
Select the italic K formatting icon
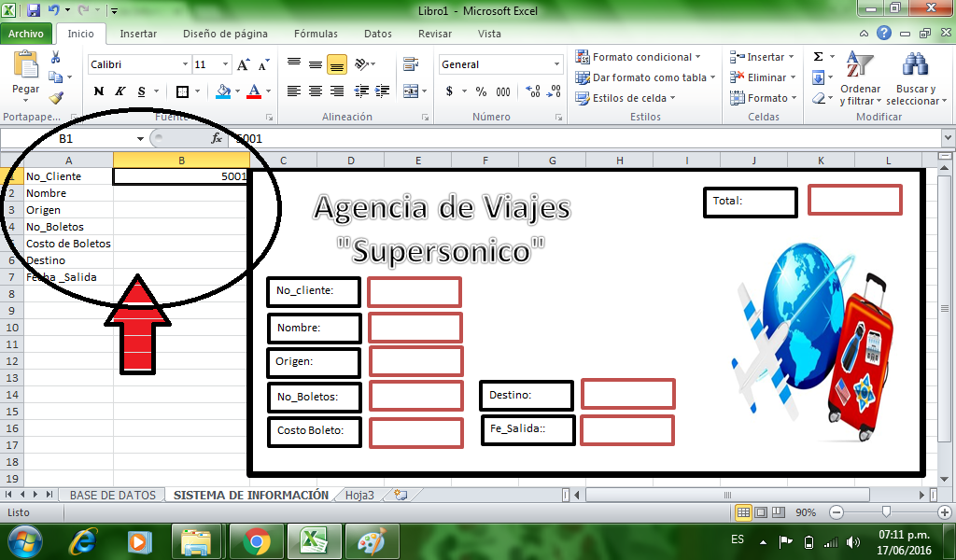pos(120,91)
